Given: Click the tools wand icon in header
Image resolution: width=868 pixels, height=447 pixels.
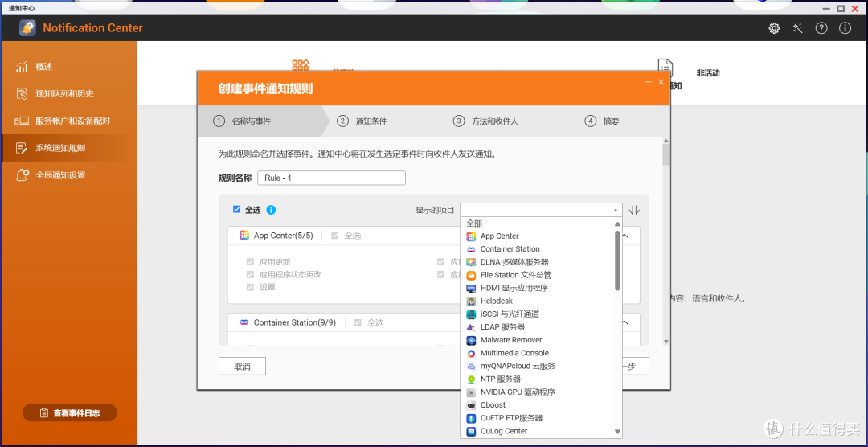Looking at the screenshot, I should coord(798,28).
